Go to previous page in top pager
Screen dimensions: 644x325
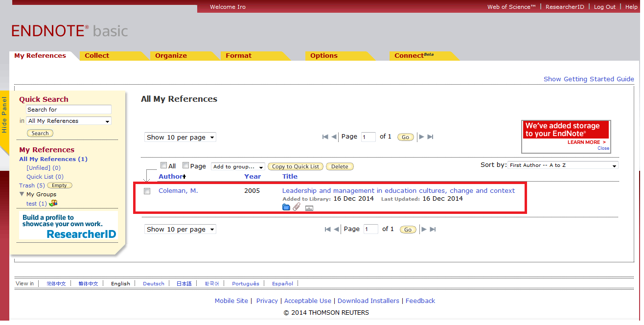click(x=334, y=137)
